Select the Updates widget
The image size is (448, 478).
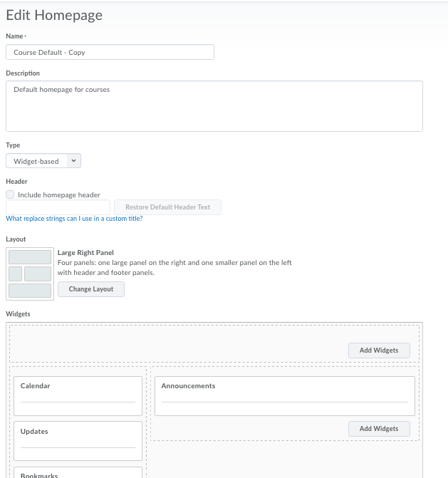pyautogui.click(x=78, y=440)
